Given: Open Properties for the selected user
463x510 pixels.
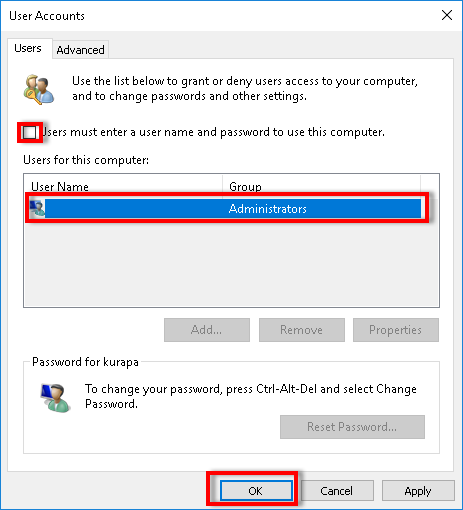Looking at the screenshot, I should [x=396, y=330].
